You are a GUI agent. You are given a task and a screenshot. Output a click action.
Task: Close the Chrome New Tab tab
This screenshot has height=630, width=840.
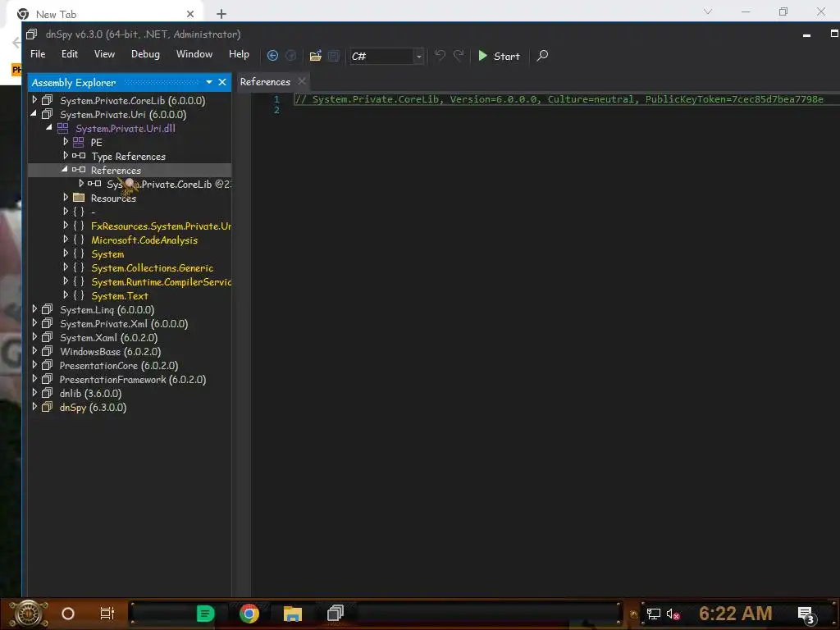(190, 14)
